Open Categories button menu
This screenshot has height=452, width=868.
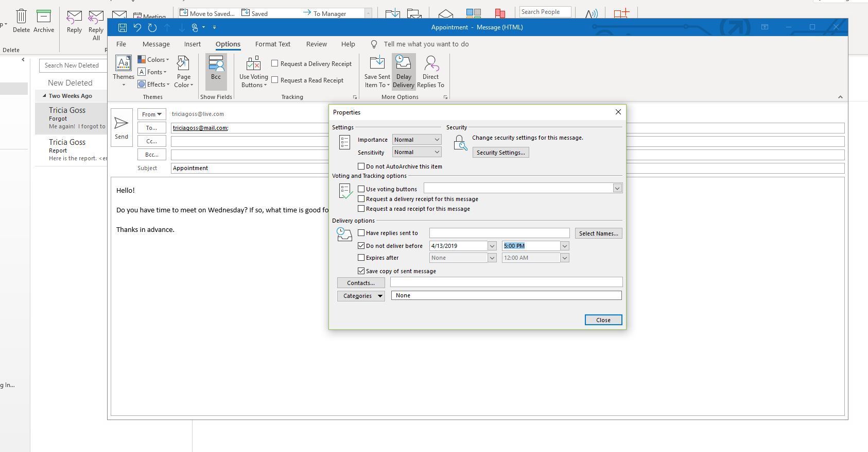(x=361, y=296)
